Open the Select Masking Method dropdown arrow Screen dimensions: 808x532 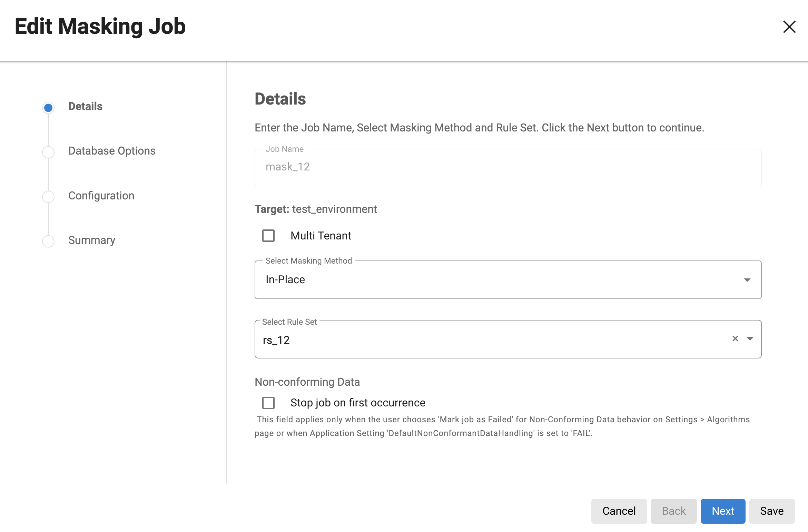[x=747, y=280]
